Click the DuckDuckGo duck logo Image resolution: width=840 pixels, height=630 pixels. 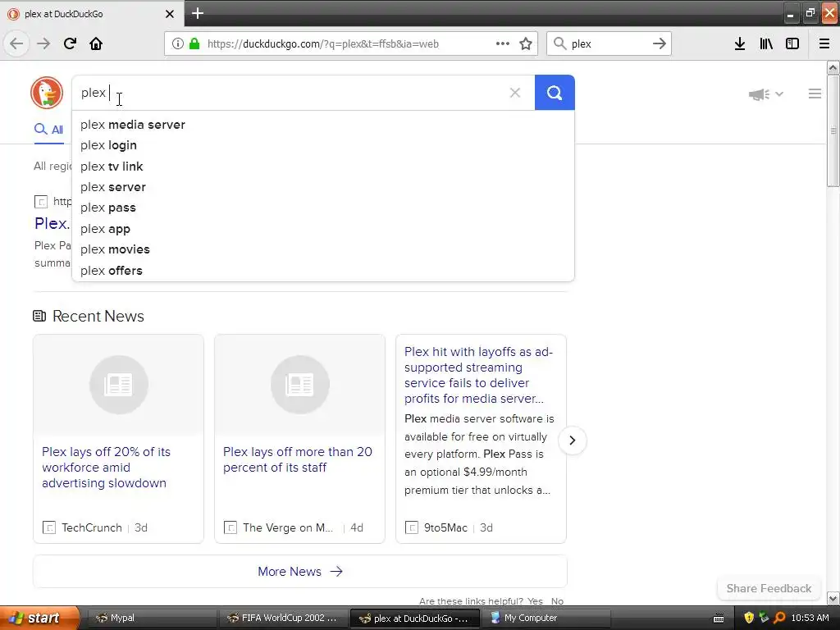click(47, 93)
